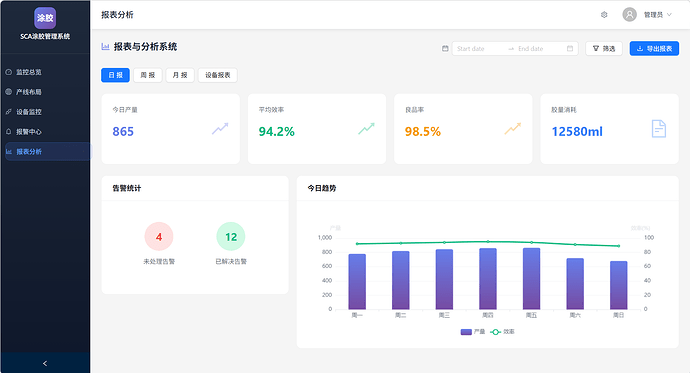The height and width of the screenshot is (373, 690).
Task: Click the user avatar icon
Action: pyautogui.click(x=629, y=15)
